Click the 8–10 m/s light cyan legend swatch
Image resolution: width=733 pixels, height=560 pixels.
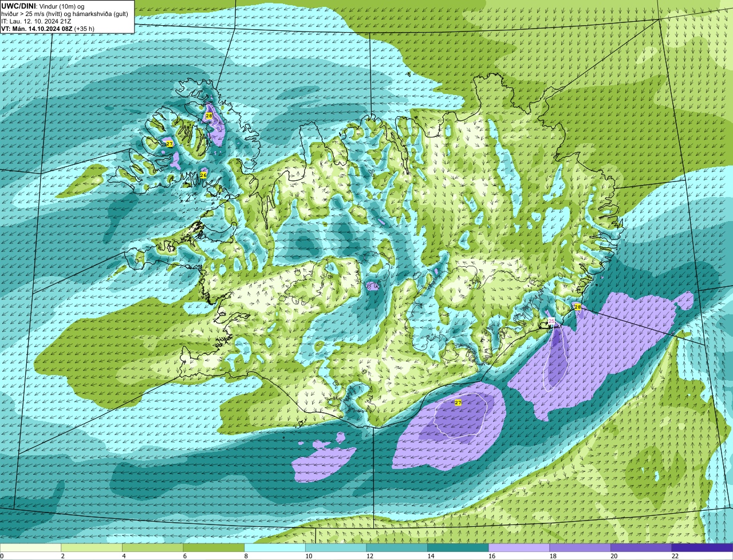[275, 548]
